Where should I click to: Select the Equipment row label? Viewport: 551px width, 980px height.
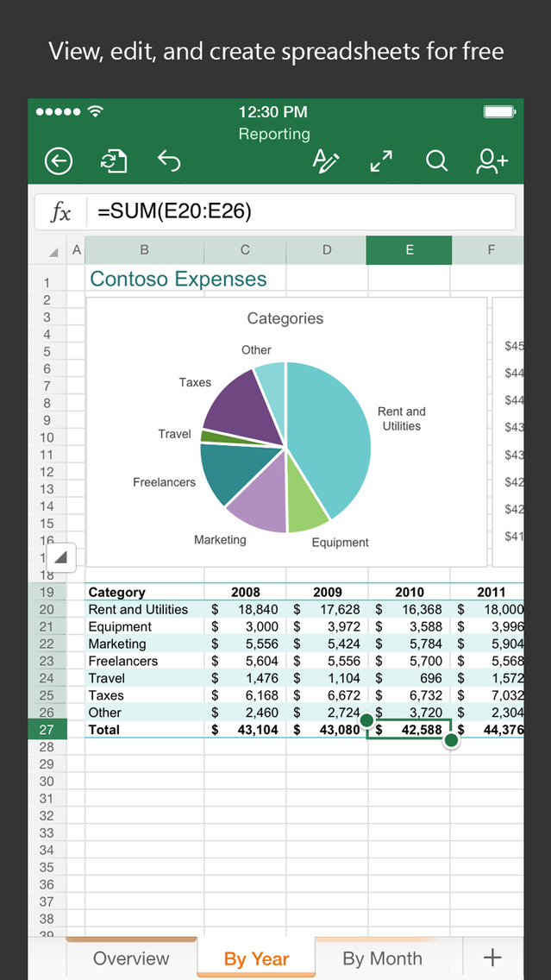pos(120,626)
